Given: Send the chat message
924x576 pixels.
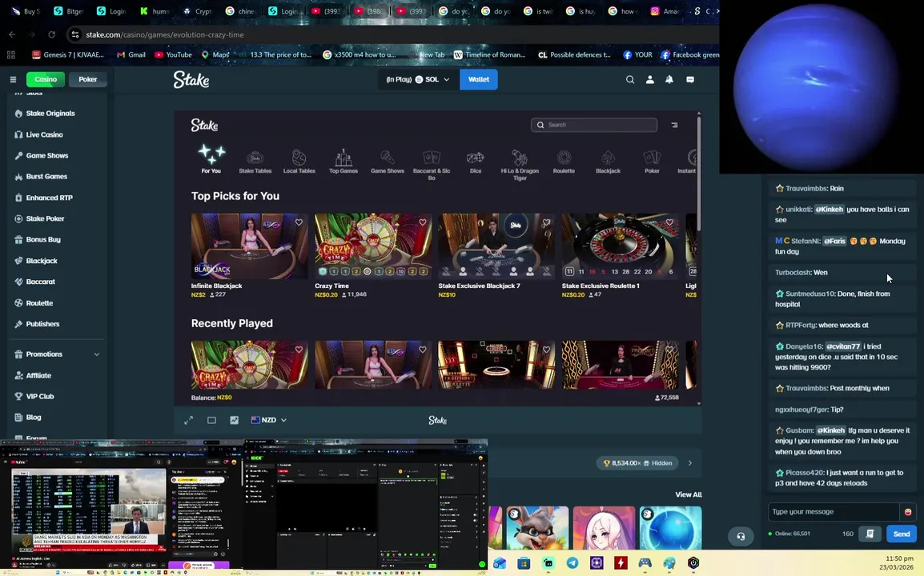Looking at the screenshot, I should (x=902, y=534).
